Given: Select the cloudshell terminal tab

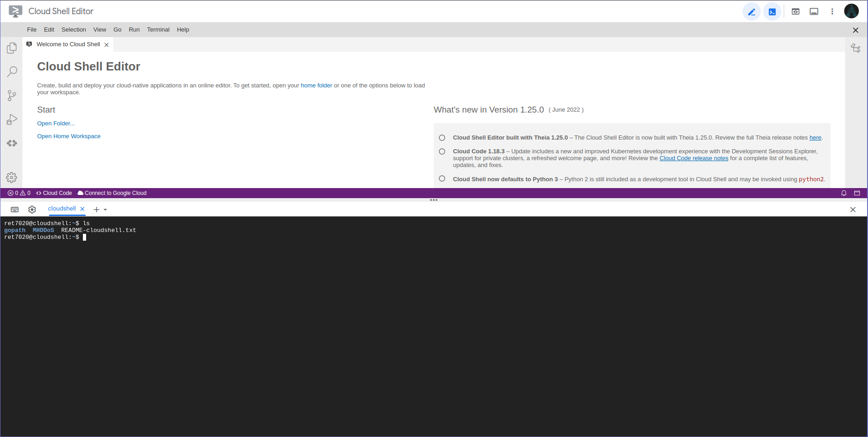Looking at the screenshot, I should [x=62, y=209].
